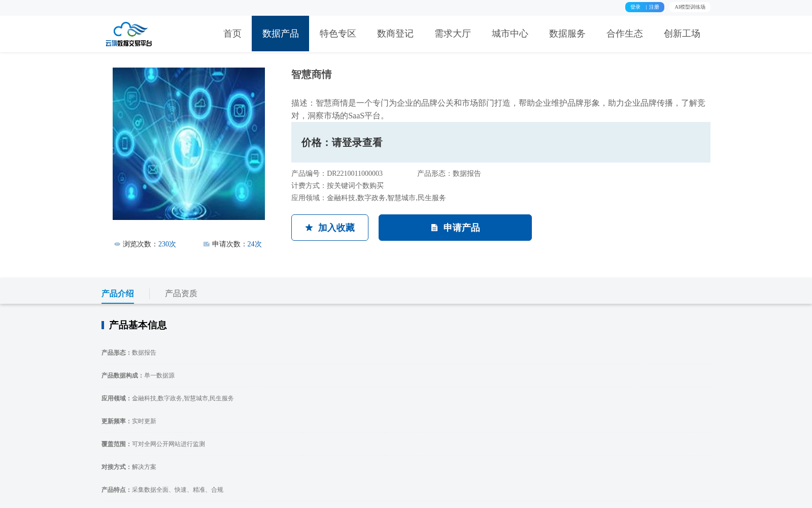
Task: Go to 数据服务 section
Action: [x=567, y=34]
